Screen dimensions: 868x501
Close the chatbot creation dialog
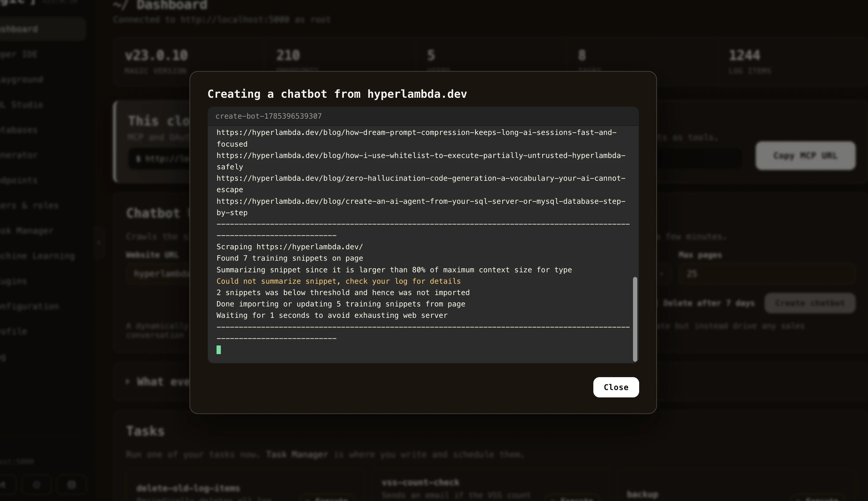(615, 387)
